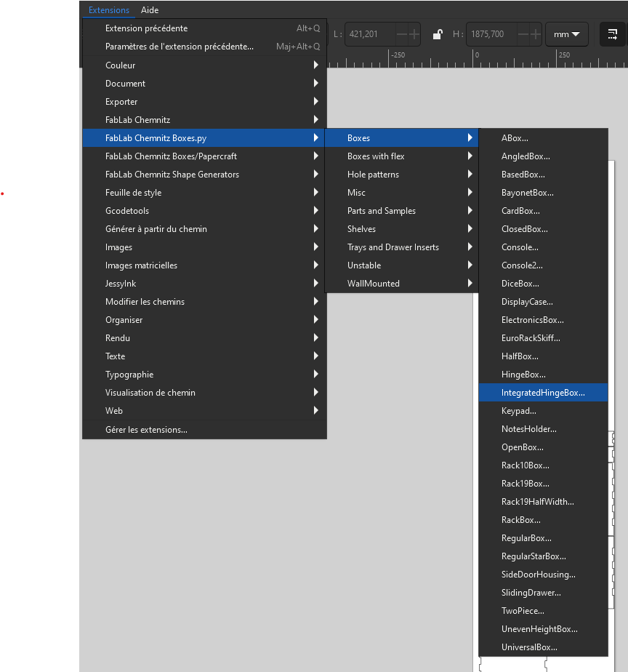Expand the WallMounted submenu
628x672 pixels.
pos(401,284)
